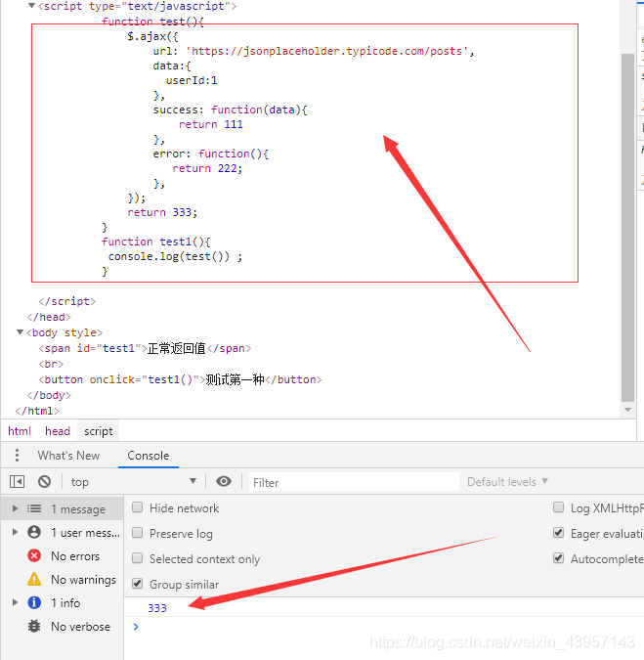
Task: Enable the Preserve log checkbox
Action: click(137, 533)
